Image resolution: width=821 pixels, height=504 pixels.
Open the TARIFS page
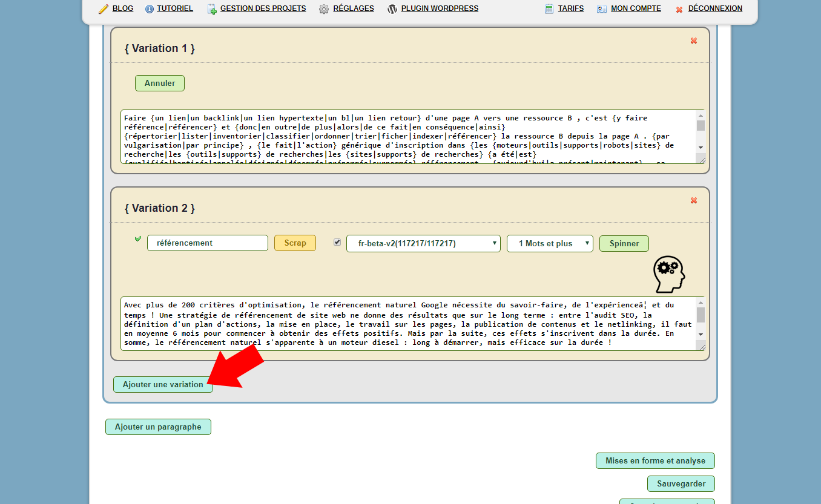point(571,8)
